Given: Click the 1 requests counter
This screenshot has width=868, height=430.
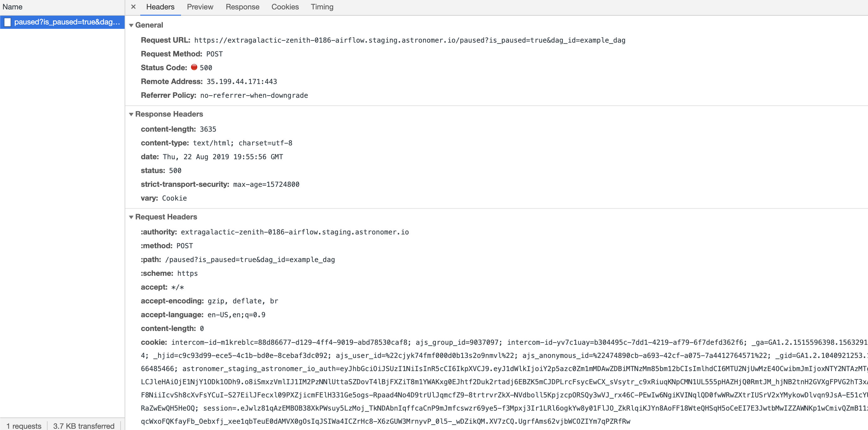Looking at the screenshot, I should [x=24, y=426].
